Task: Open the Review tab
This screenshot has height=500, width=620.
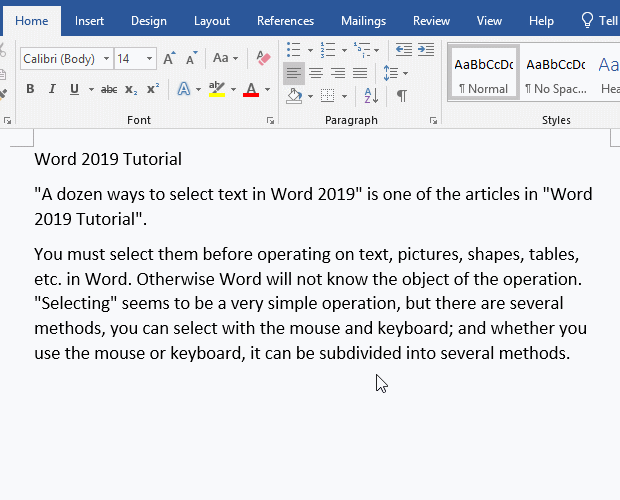Action: pos(431,21)
